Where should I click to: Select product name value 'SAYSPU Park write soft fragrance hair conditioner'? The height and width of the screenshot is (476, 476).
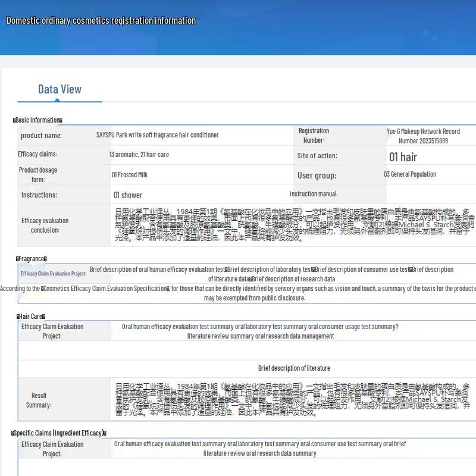pyautogui.click(x=157, y=135)
